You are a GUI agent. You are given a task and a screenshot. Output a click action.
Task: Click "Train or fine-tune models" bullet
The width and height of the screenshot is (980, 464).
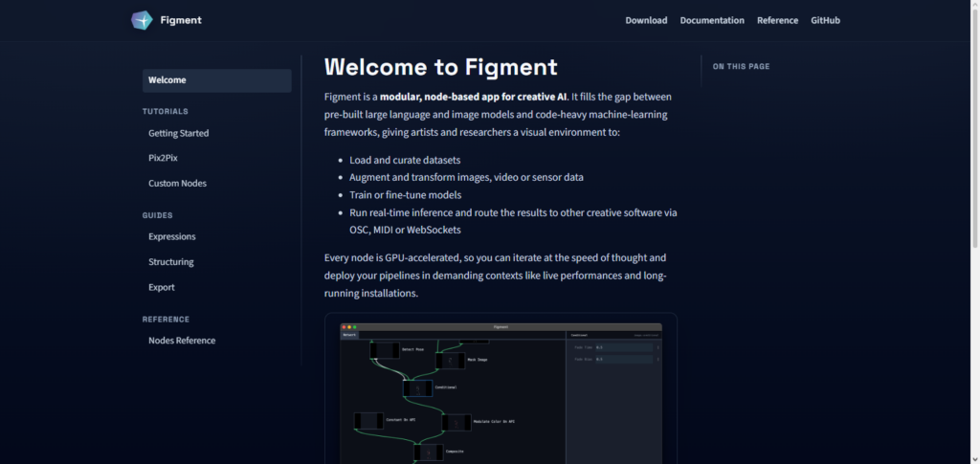tap(406, 195)
